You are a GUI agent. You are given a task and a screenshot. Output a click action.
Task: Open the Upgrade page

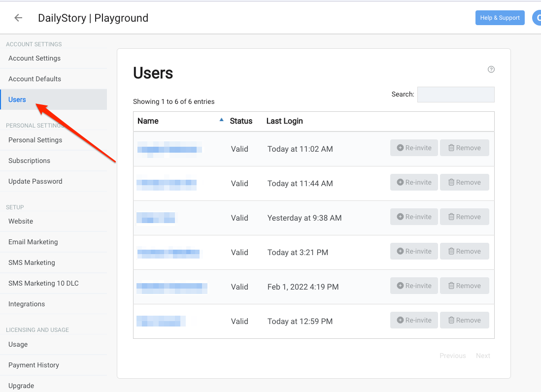54,384
